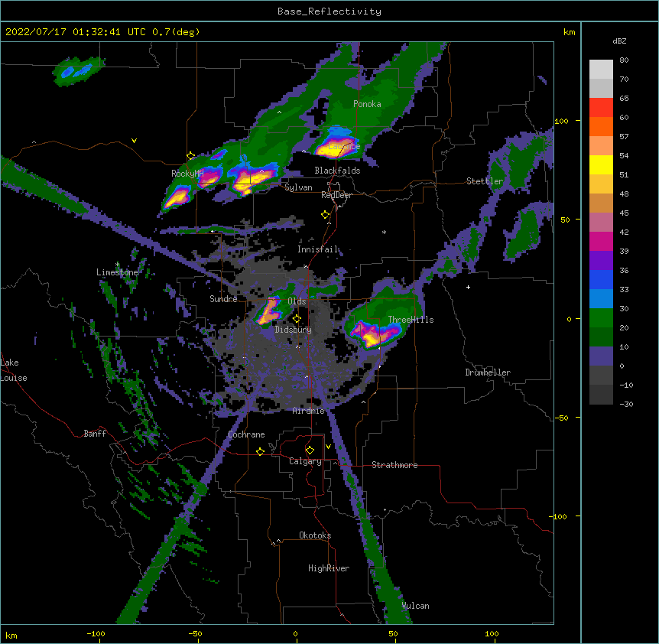This screenshot has height=644, width=659.
Task: Select the bright green 30 dBZ legend swatch
Action: click(x=601, y=318)
